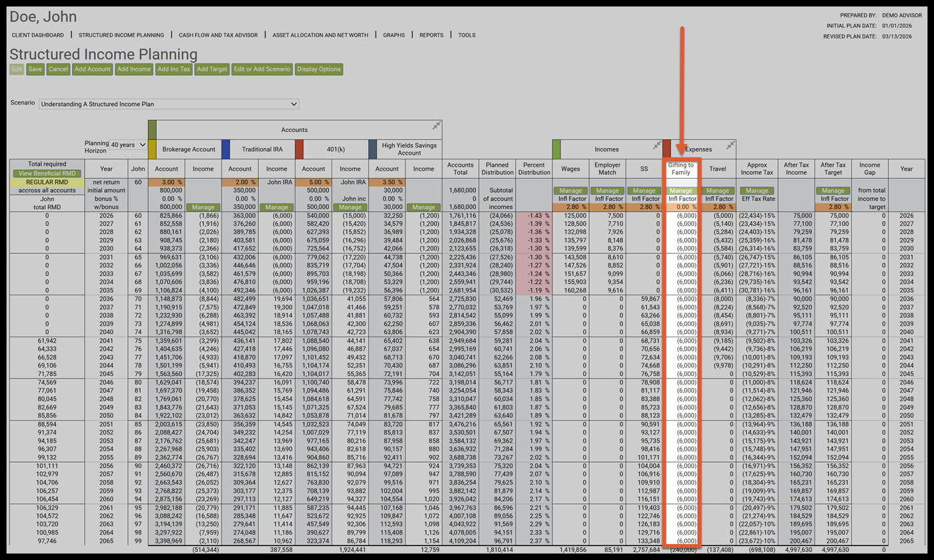The image size is (934, 560).
Task: Click Manage under Travel column
Action: [718, 191]
